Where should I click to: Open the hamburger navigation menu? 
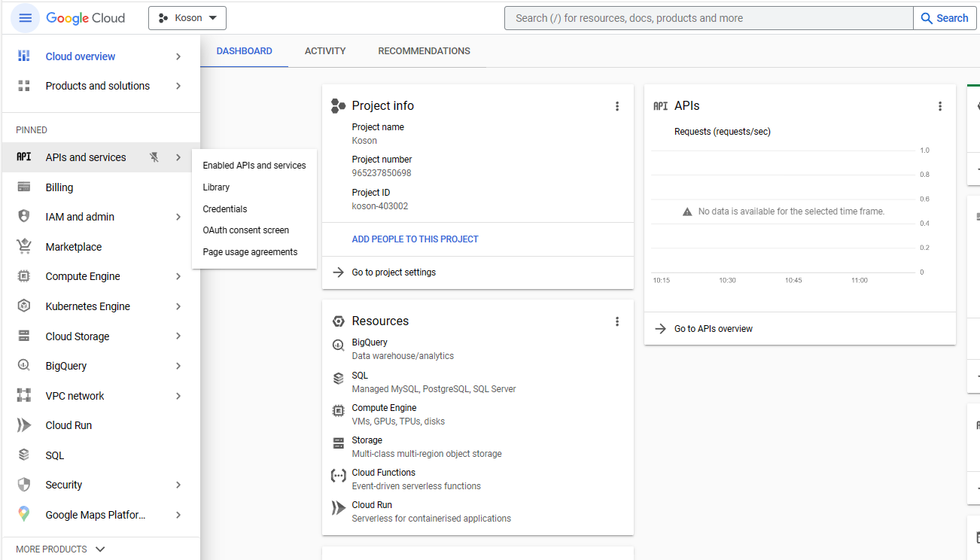click(25, 18)
